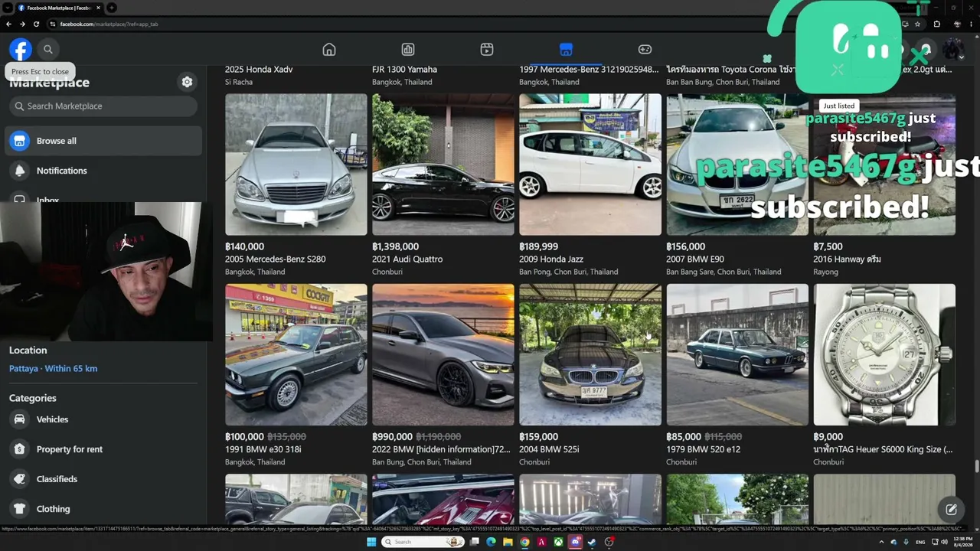Screen dimensions: 980x551
Task: Go forward with the browser forward arrow
Action: [22, 24]
